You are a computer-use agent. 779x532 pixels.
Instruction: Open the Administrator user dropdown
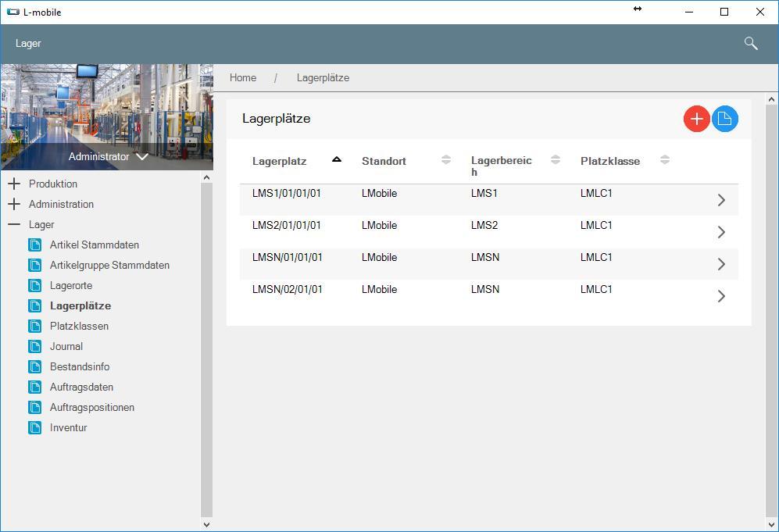[x=108, y=156]
